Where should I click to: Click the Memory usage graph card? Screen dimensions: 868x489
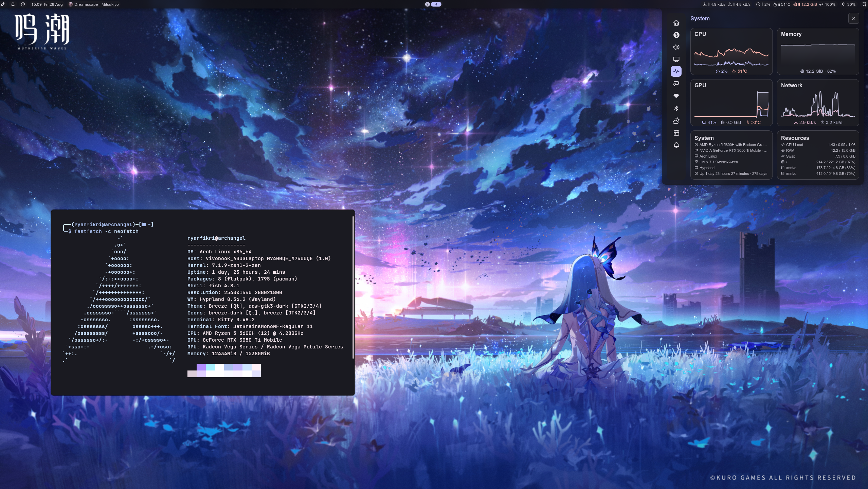(x=818, y=52)
